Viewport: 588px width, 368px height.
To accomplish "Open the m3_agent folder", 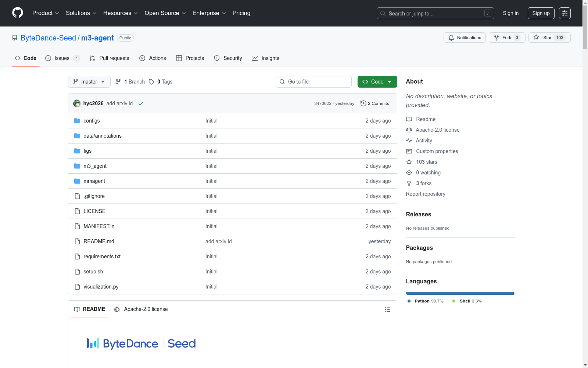I will pos(95,166).
